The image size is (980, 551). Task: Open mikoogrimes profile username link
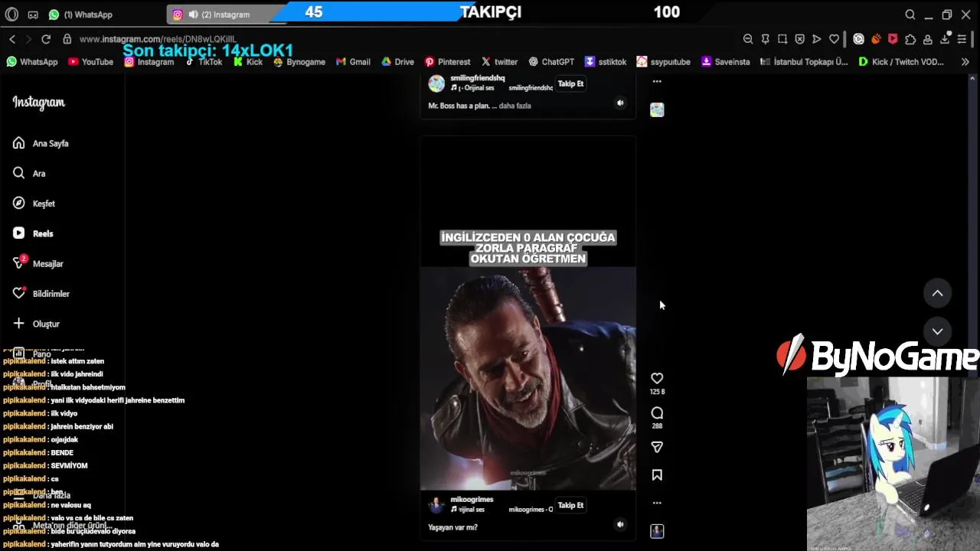472,499
